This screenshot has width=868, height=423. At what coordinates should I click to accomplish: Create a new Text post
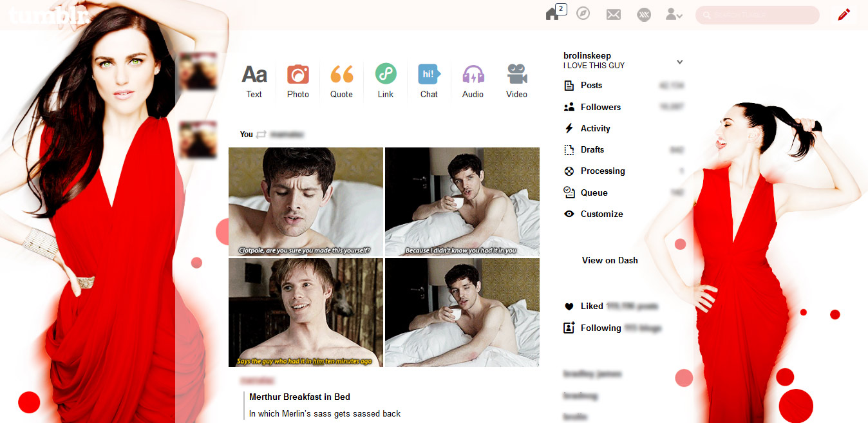(x=254, y=81)
